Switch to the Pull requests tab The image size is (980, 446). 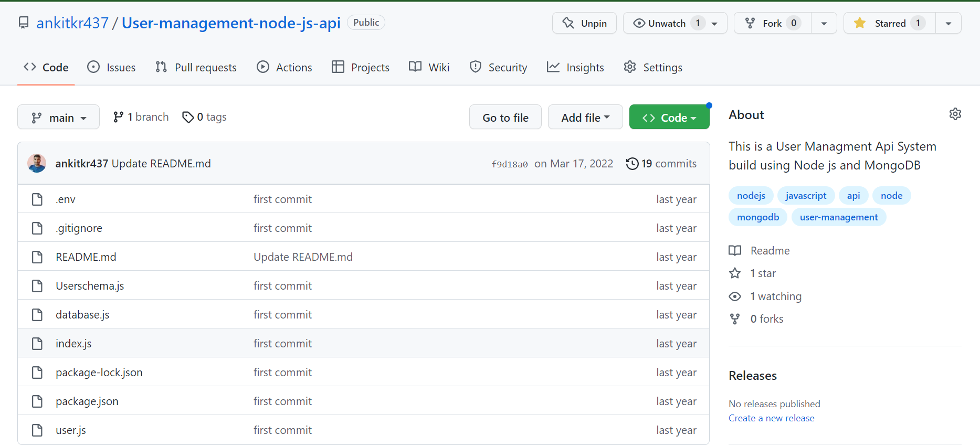click(196, 68)
